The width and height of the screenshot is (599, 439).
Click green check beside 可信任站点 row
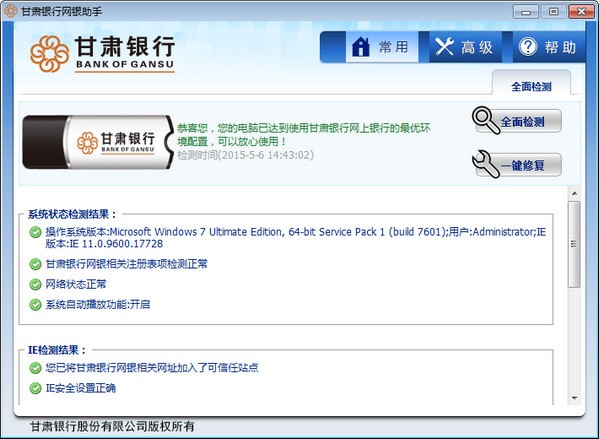pos(36,368)
